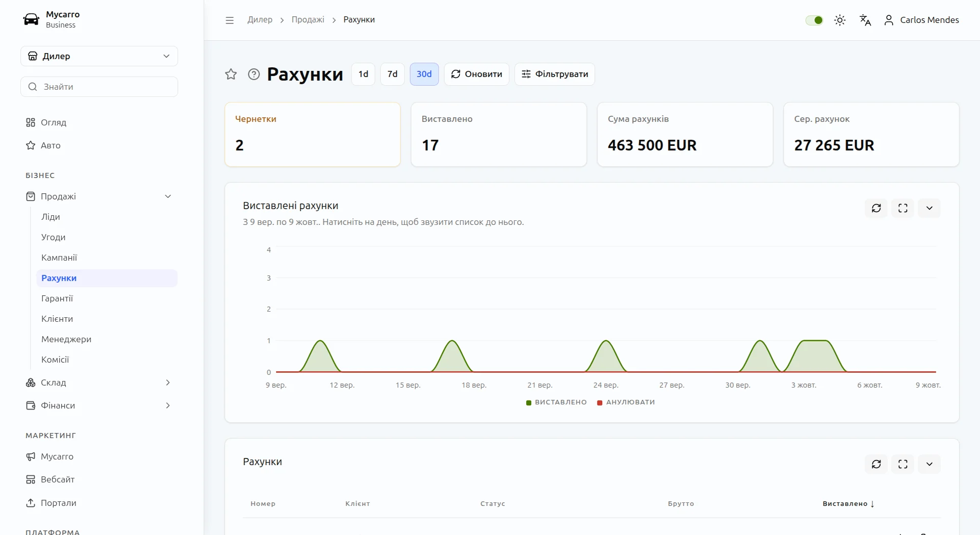This screenshot has width=980, height=535.
Task: Open Carlos Mendes user profile
Action: 921,20
